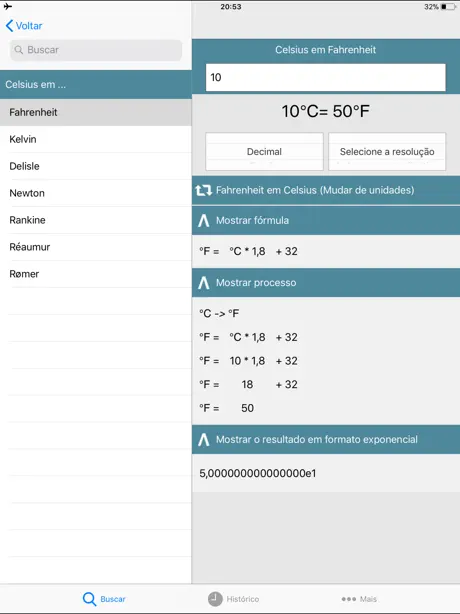This screenshot has height=614, width=460.
Task: Switch to Fahrenheit em Celsius conversion
Action: click(x=326, y=190)
